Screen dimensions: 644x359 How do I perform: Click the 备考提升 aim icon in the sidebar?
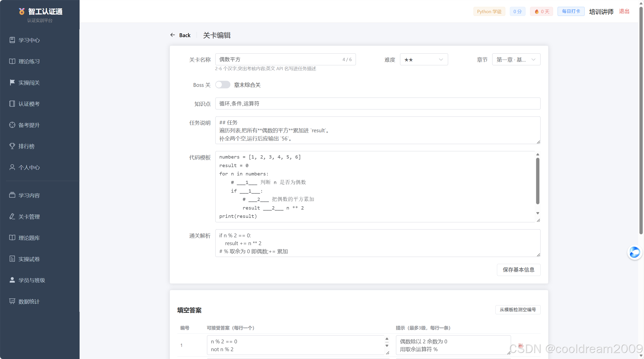click(12, 125)
